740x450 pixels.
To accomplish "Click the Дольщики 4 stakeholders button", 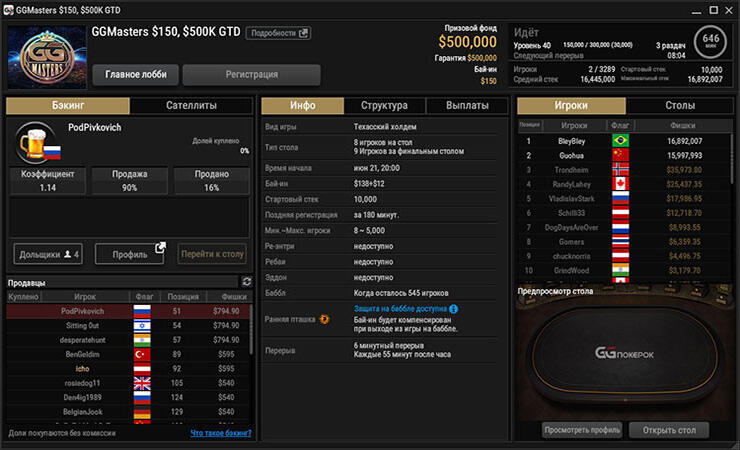I will coord(48,254).
